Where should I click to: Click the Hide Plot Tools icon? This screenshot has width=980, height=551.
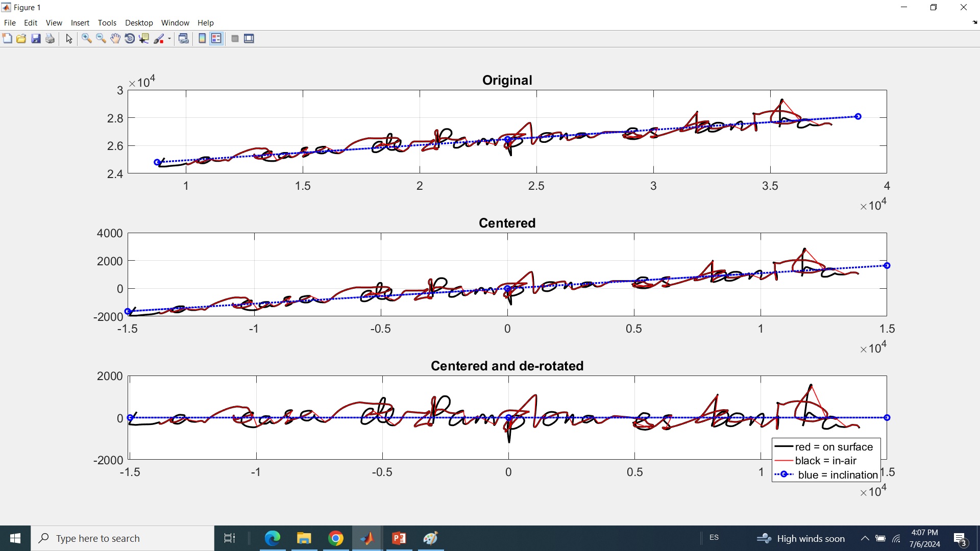point(235,39)
